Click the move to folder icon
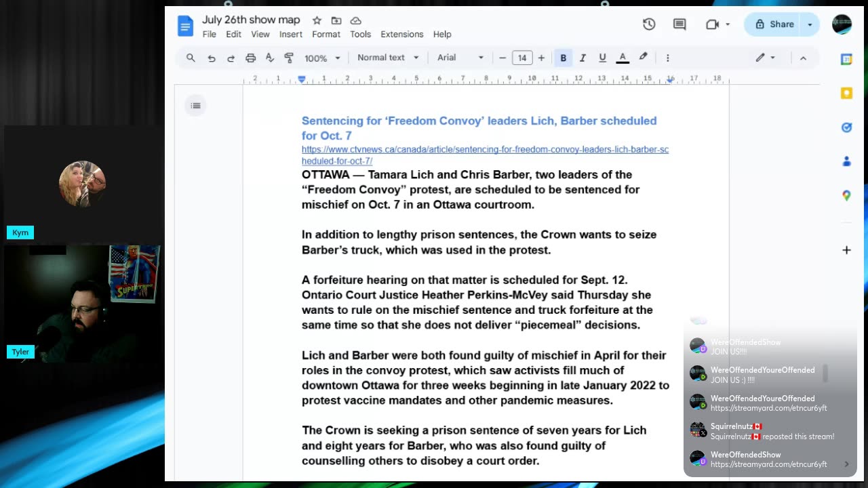This screenshot has height=488, width=868. point(336,20)
